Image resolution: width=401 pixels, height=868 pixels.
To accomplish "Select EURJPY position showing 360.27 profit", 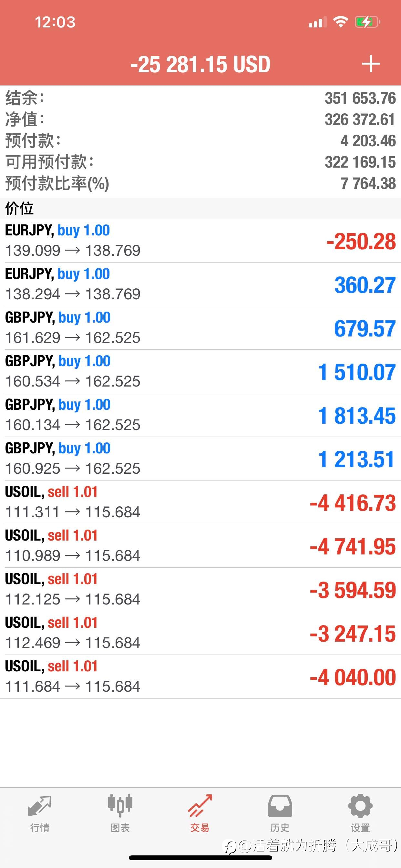I will pos(200,284).
